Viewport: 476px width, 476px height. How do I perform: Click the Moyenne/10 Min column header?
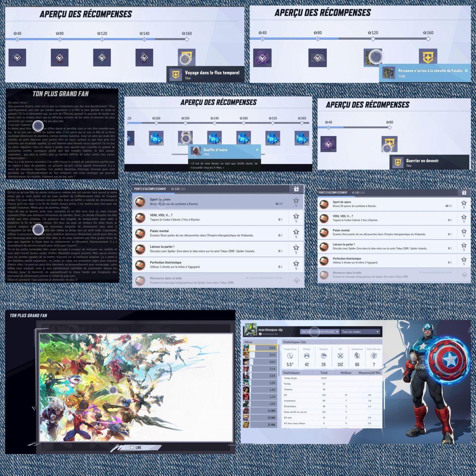tap(369, 373)
